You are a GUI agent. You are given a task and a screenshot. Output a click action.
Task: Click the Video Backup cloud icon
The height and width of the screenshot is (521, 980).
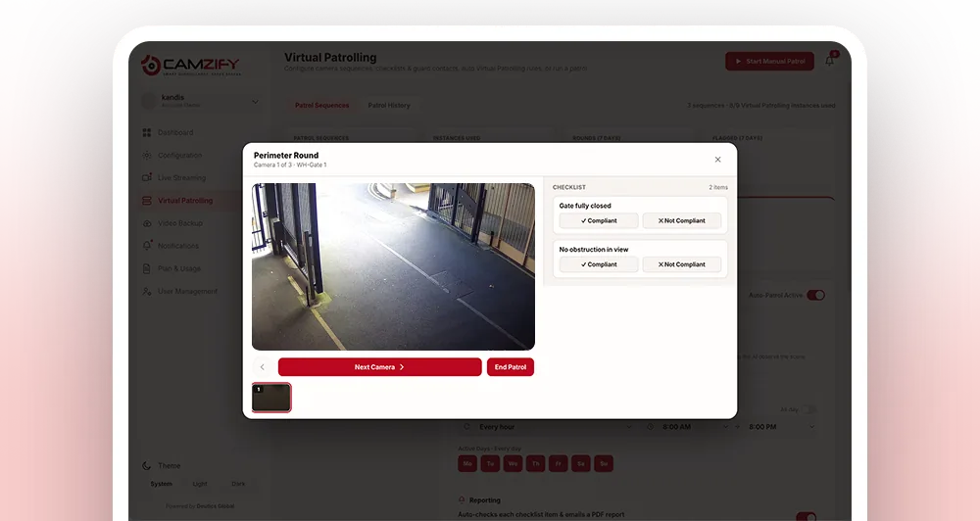click(x=147, y=223)
